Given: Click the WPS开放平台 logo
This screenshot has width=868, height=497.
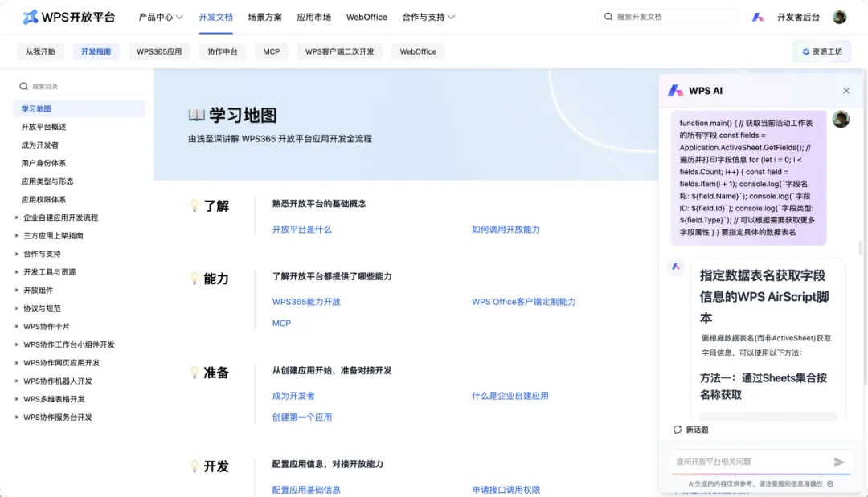Looking at the screenshot, I should click(x=68, y=17).
